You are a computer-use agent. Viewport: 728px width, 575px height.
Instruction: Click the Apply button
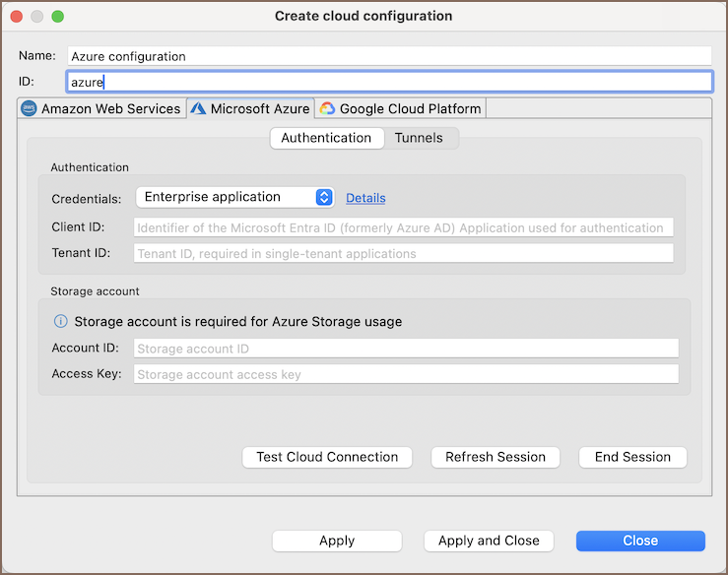coord(337,541)
